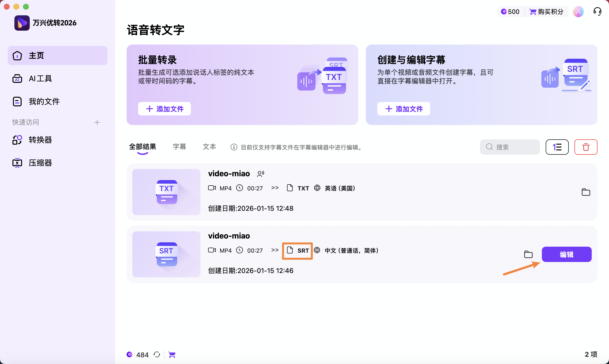609x364 pixels.
Task: Open the sort order selector near the search box
Action: click(557, 147)
